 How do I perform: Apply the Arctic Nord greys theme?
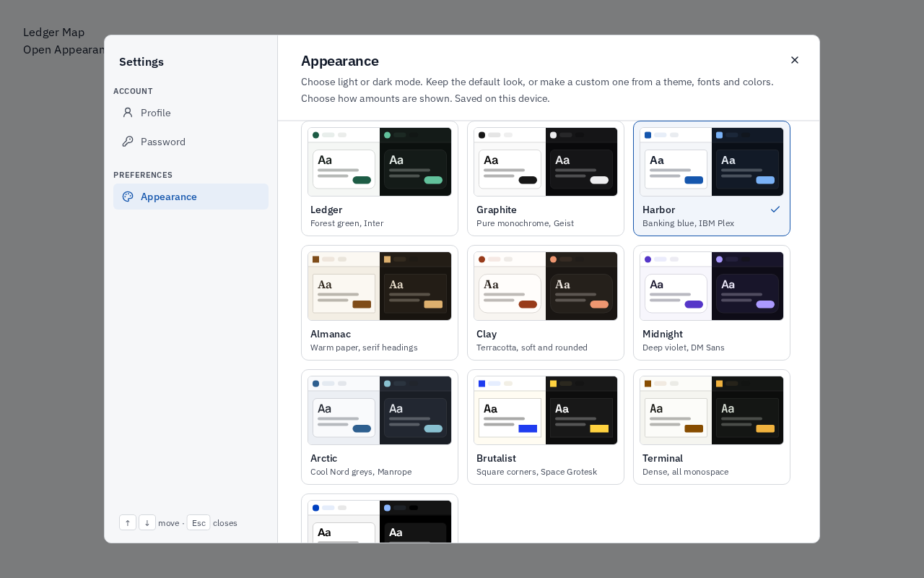click(380, 427)
